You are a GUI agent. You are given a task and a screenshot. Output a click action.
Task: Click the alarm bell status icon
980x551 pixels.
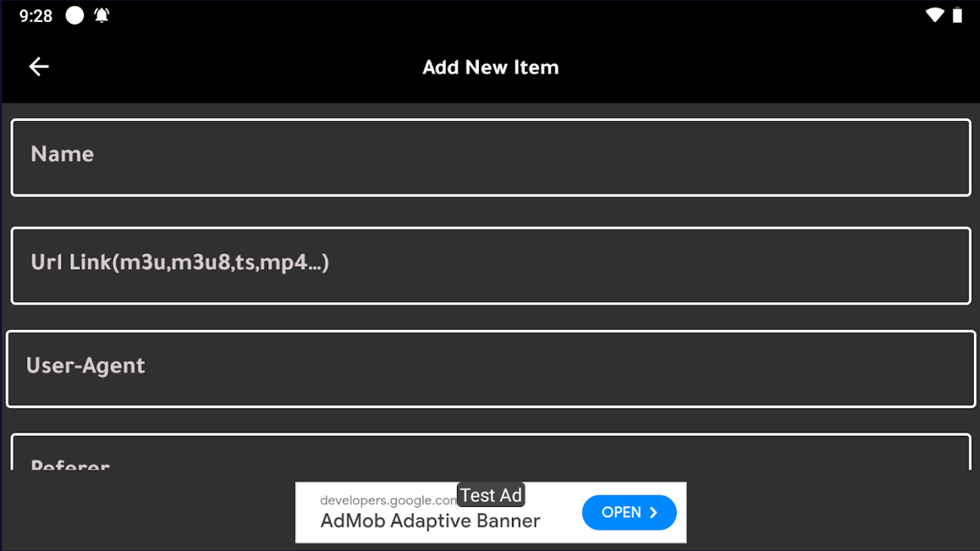pos(102,16)
